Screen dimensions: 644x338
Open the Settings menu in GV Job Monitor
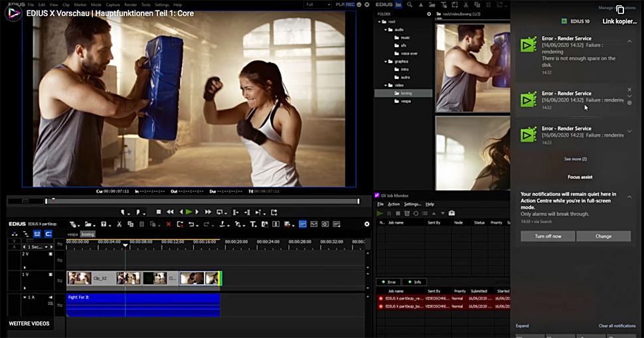pos(412,204)
